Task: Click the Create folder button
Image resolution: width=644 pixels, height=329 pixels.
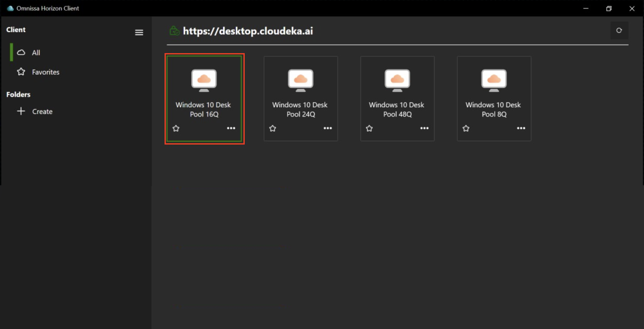Action: 42,112
